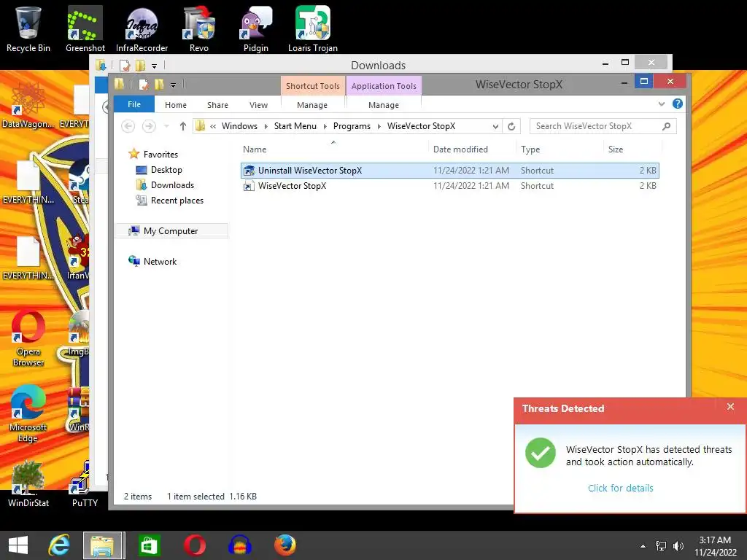Image resolution: width=747 pixels, height=560 pixels.
Task: Open the Manage tab under Shortcut Tools
Action: click(x=312, y=105)
